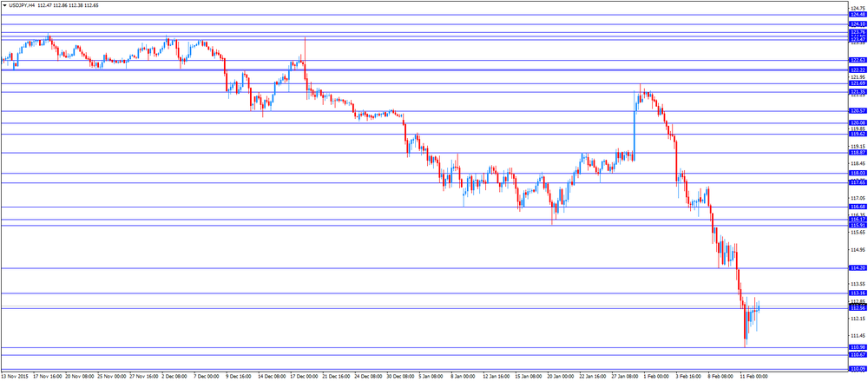Image resolution: width=868 pixels, height=382 pixels.
Task: Click the 3 Feb 16:00 time label
Action: pos(688,377)
